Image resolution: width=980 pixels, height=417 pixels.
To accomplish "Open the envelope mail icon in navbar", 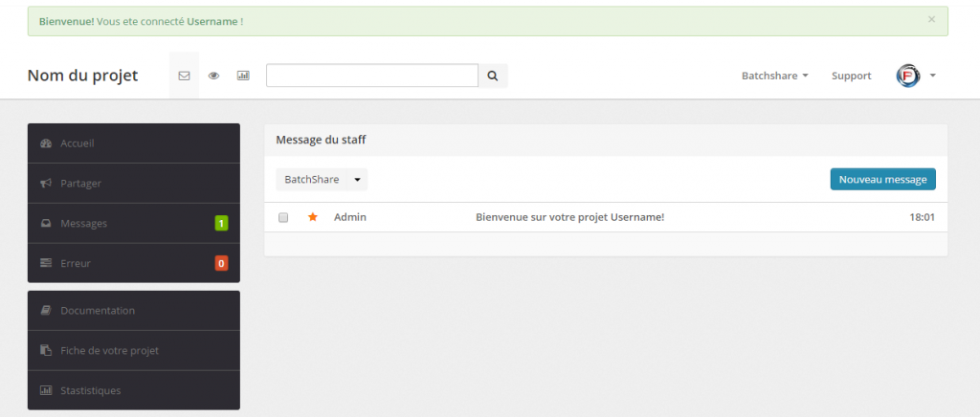I will (x=184, y=76).
